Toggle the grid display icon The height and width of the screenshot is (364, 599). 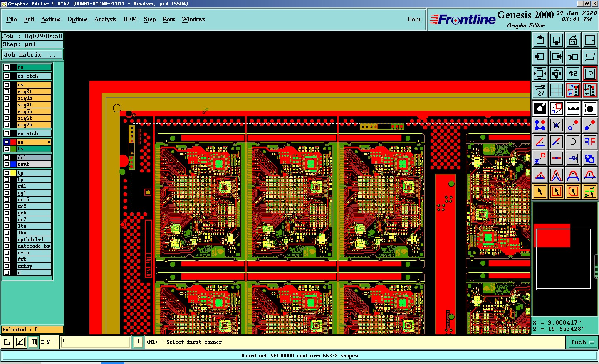[x=557, y=90]
